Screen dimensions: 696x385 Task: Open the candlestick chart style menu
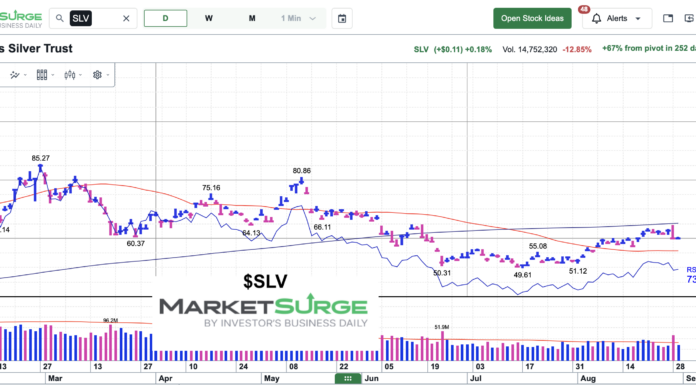coord(73,75)
